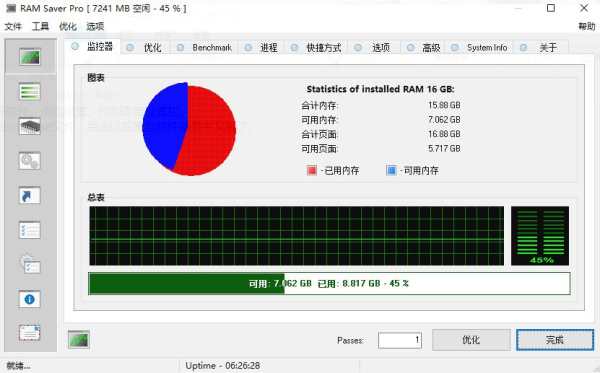Open the monitor view in the sidebar
Screen dimensions: 600x373
[x=30, y=57]
